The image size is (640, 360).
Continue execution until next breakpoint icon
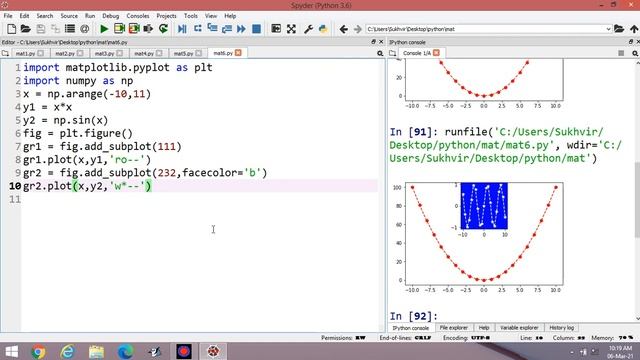(241, 29)
